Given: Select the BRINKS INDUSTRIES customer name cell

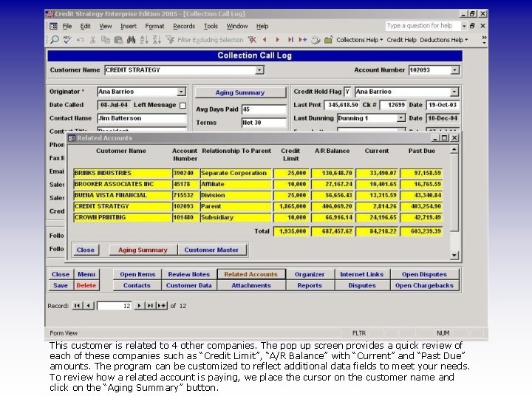Looking at the screenshot, I should (122, 173).
